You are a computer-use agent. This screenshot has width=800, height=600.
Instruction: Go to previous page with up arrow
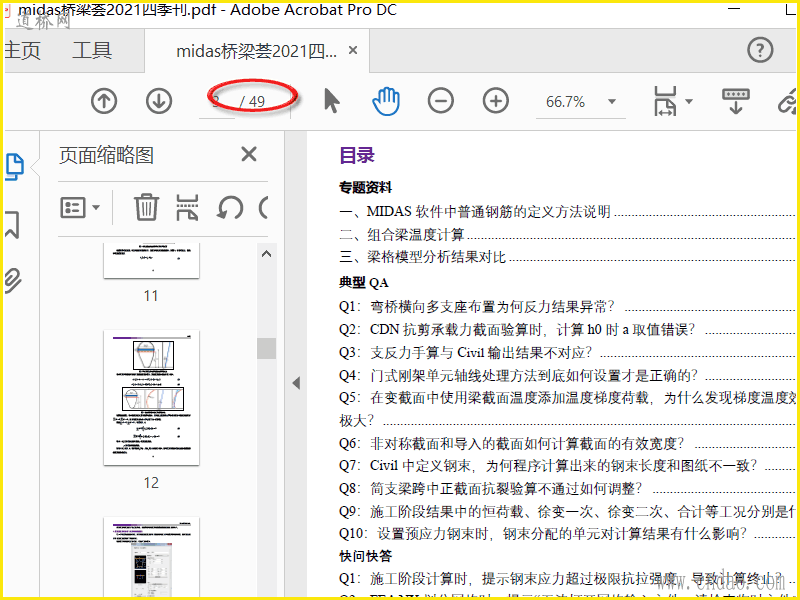click(104, 101)
